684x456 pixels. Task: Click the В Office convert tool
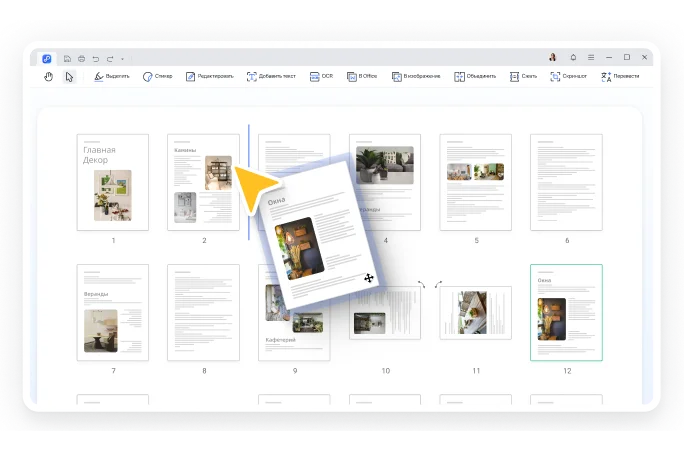(x=362, y=76)
